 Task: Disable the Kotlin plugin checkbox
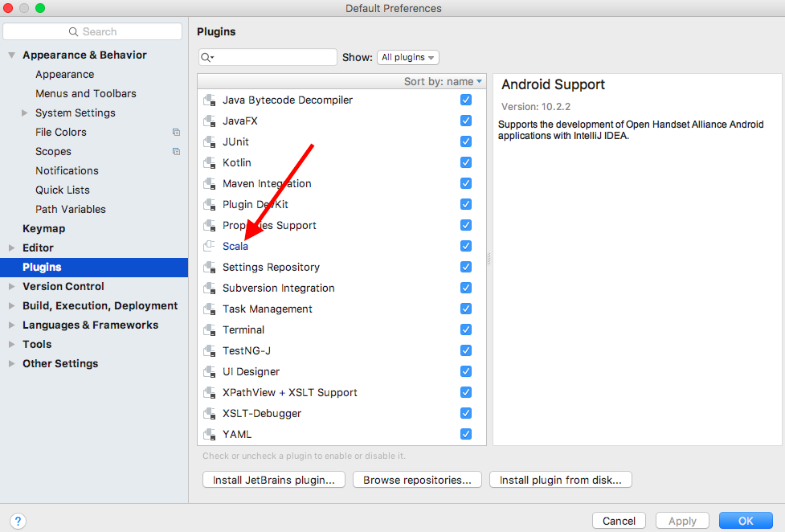(x=465, y=162)
